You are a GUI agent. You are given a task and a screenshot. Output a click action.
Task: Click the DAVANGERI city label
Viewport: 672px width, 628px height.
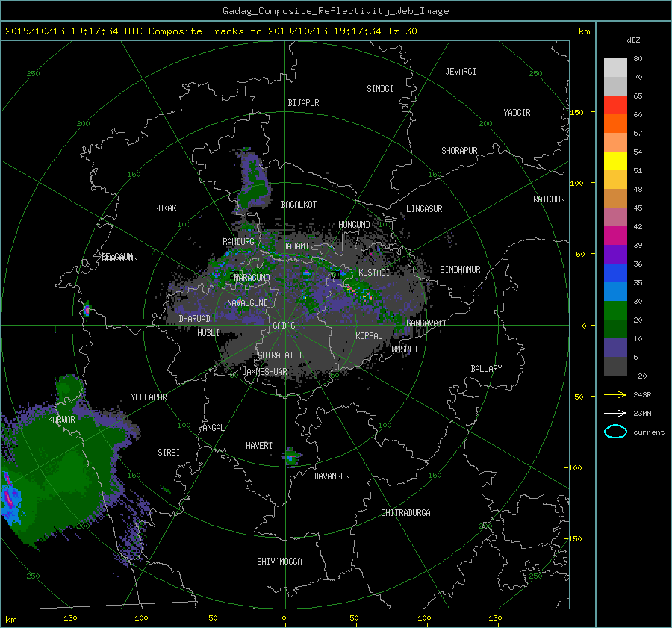tap(334, 476)
